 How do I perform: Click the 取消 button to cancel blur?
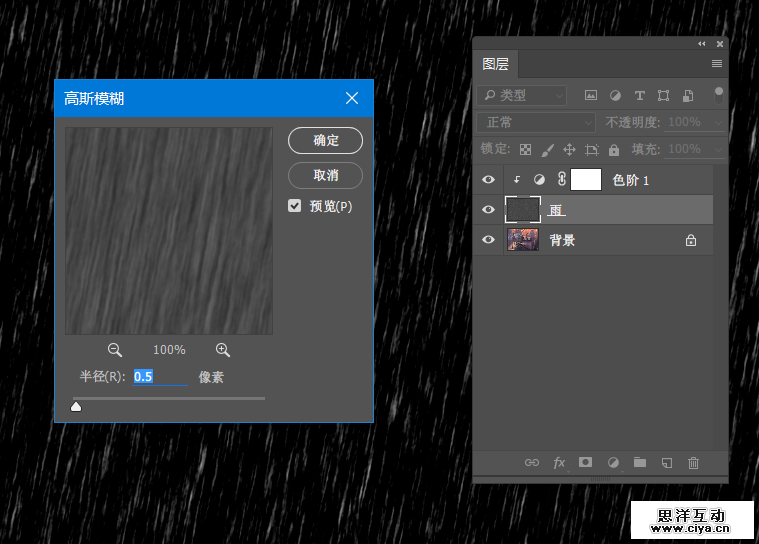click(x=325, y=176)
